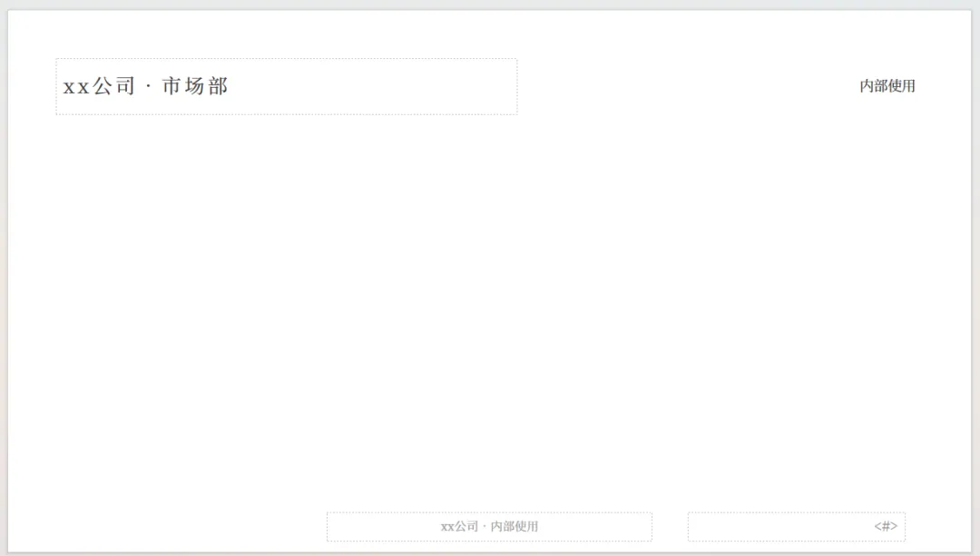Select the dashed border of the title placeholder
This screenshot has height=556, width=980.
pos(286,59)
